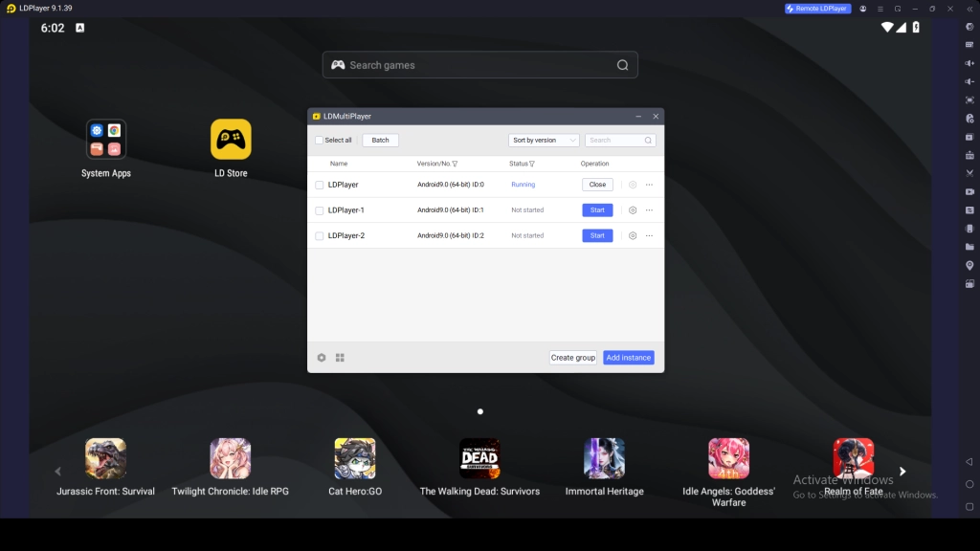The width and height of the screenshot is (980, 551).
Task: Start the LDPlayer-1 instance
Action: coord(597,209)
